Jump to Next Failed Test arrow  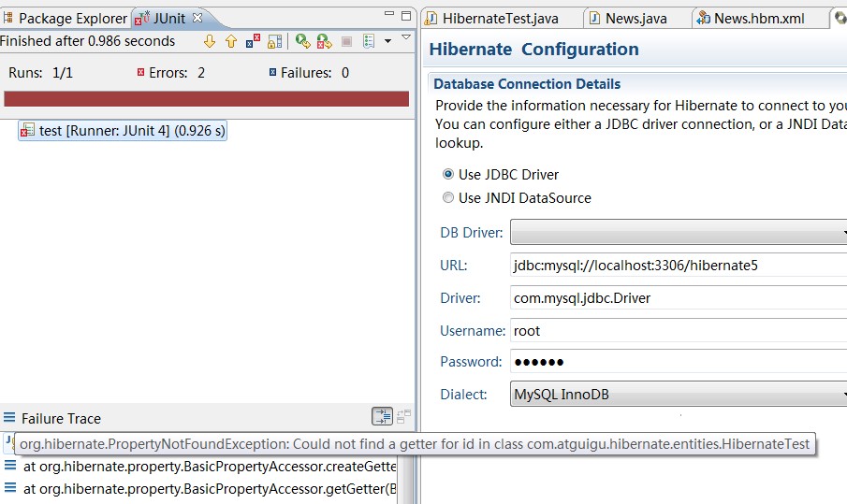pyautogui.click(x=210, y=41)
